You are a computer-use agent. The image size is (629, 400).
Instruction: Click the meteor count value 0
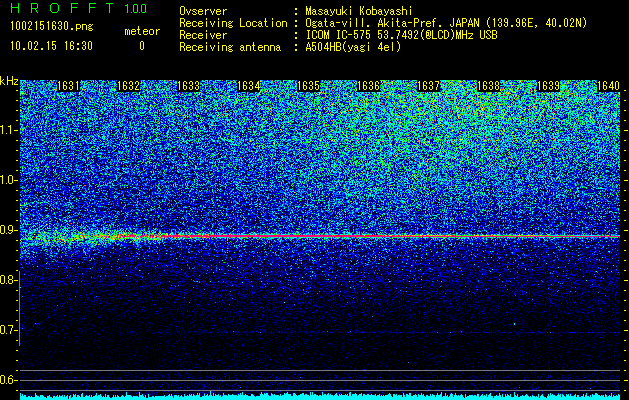coord(142,46)
